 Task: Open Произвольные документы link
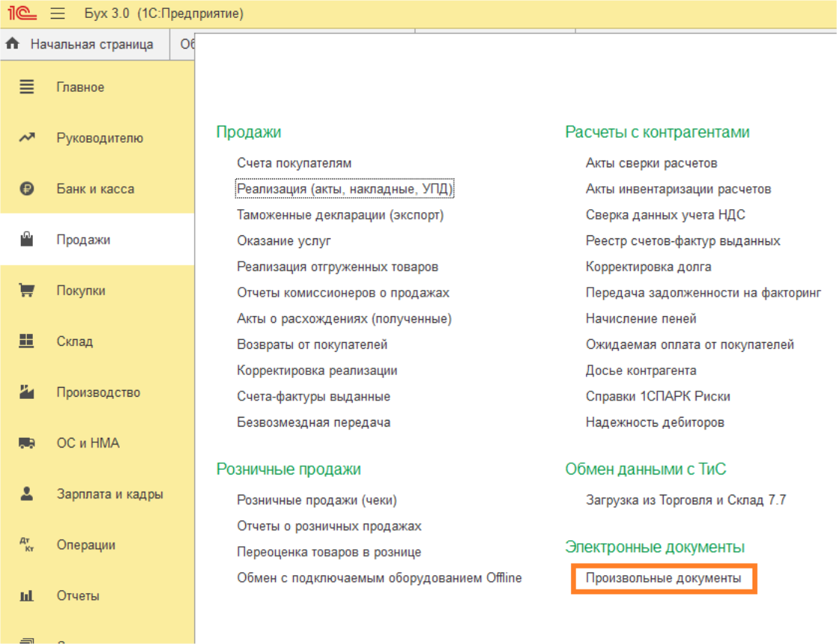[663, 578]
